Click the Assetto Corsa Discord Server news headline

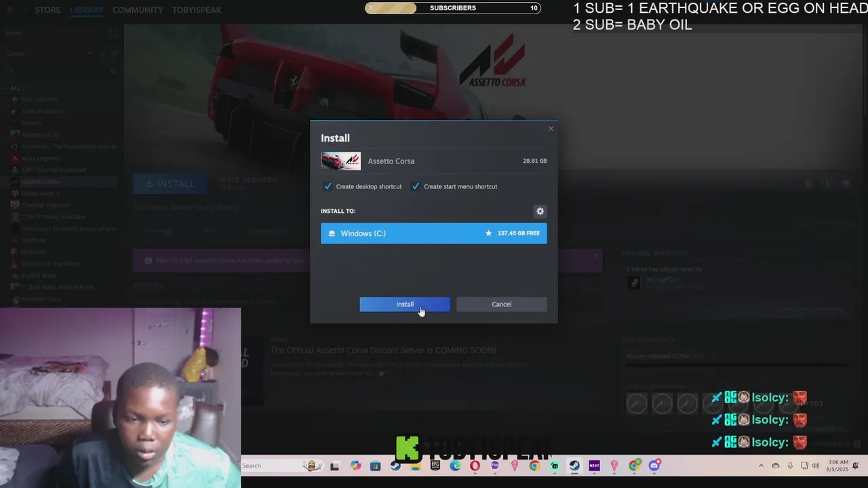click(x=382, y=350)
